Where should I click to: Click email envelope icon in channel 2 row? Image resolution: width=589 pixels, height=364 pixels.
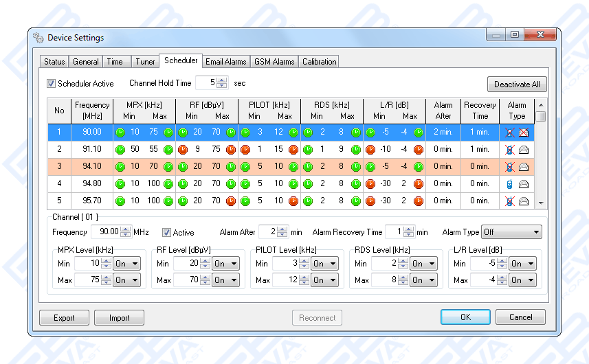tap(524, 148)
